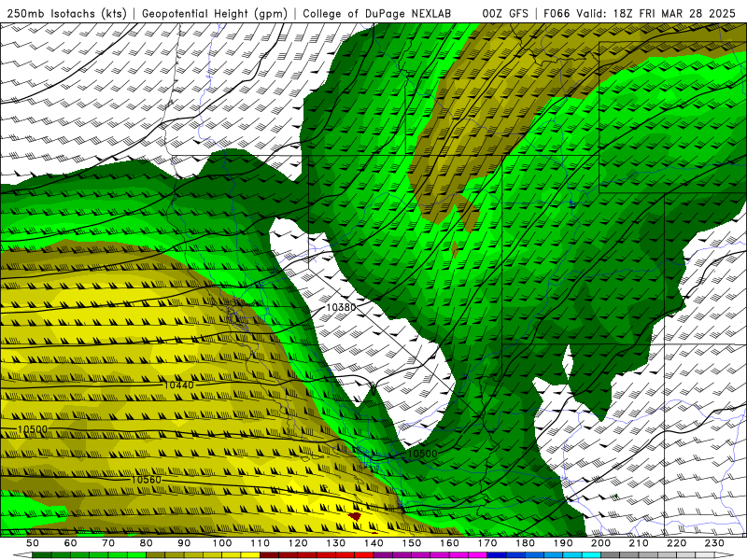
Task: Click "Valid: 18Z FRI MAR 28 2025"
Action: 656,14
